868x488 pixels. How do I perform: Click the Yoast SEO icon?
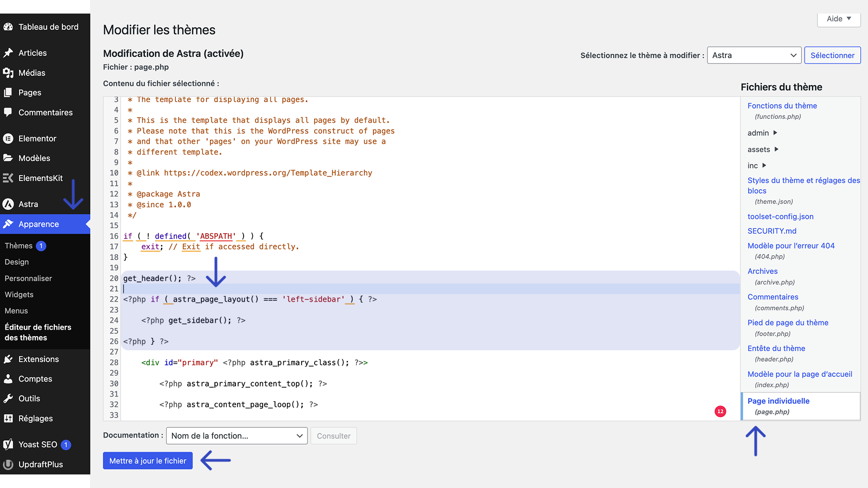(x=8, y=445)
